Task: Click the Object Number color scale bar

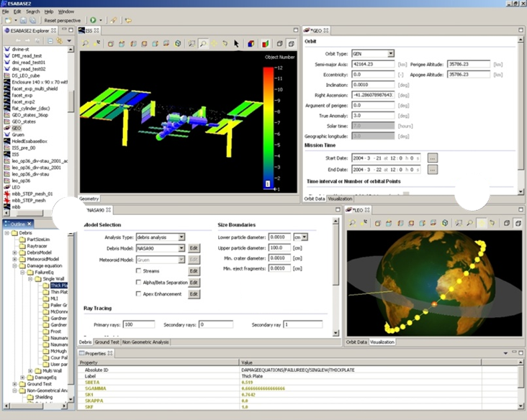Action: [x=269, y=128]
